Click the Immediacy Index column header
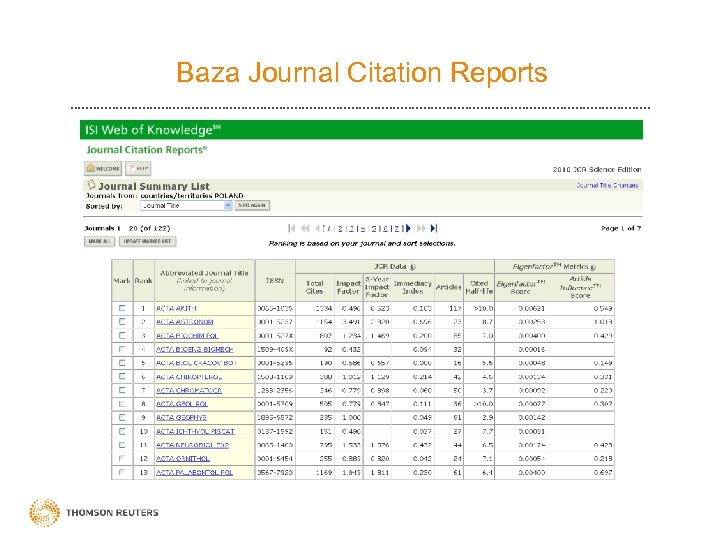 click(413, 287)
